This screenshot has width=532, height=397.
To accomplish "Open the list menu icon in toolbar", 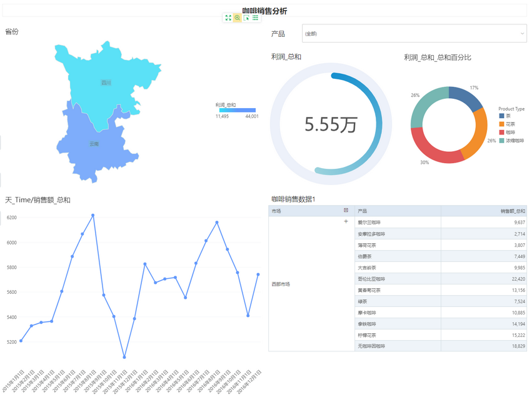I will click(256, 18).
